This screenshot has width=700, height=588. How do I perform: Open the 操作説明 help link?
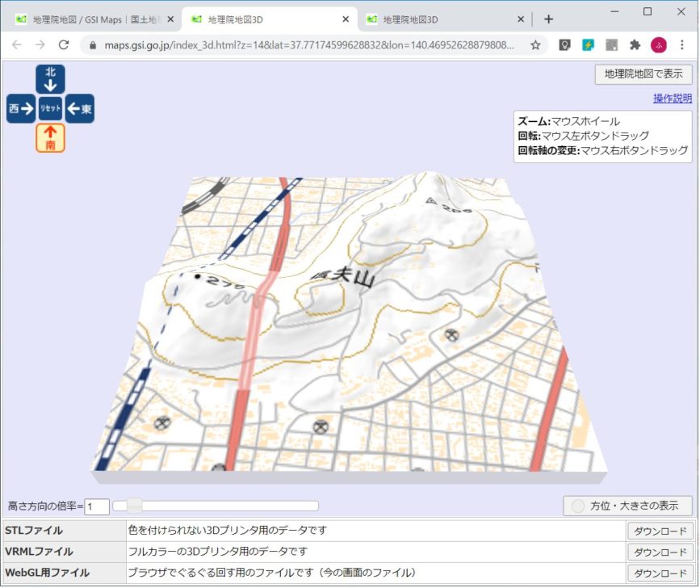[673, 97]
